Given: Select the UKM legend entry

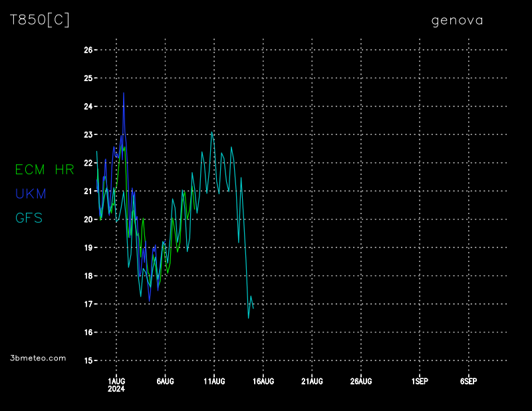Looking at the screenshot, I should [31, 194].
